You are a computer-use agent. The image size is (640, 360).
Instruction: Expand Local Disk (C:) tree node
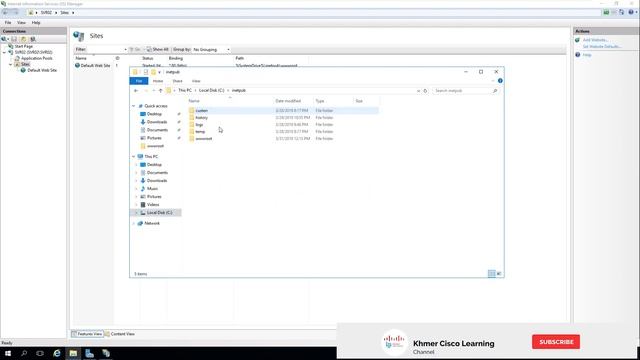pos(136,213)
